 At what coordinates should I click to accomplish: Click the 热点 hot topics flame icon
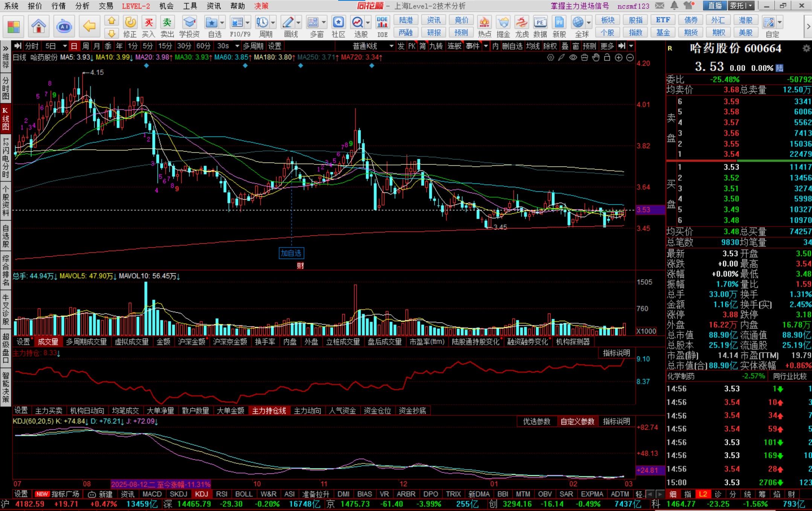(484, 23)
